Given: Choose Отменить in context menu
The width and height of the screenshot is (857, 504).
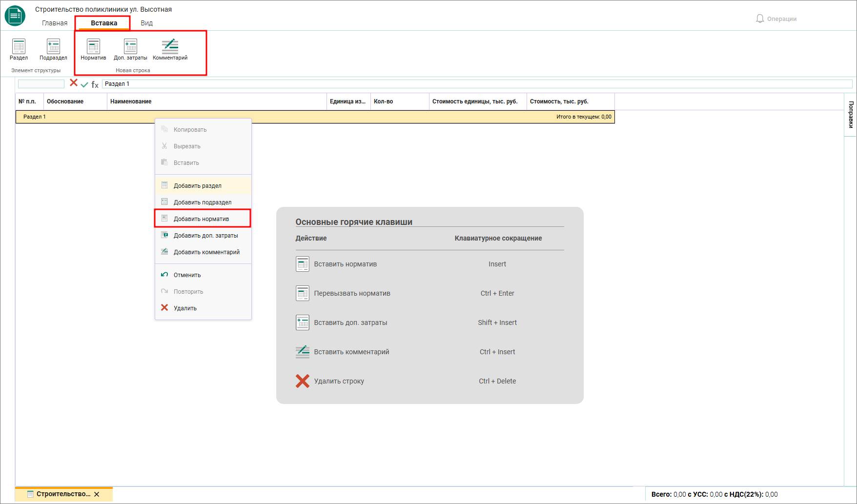Looking at the screenshot, I should (x=203, y=275).
